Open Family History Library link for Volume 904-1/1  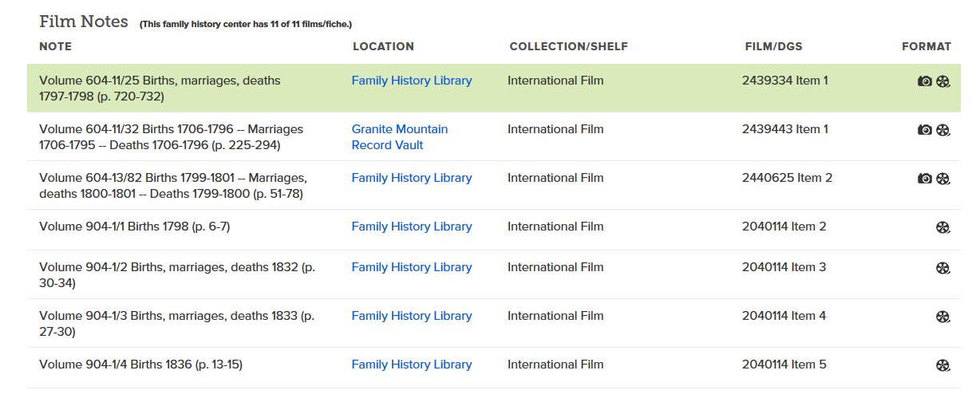pos(412,227)
